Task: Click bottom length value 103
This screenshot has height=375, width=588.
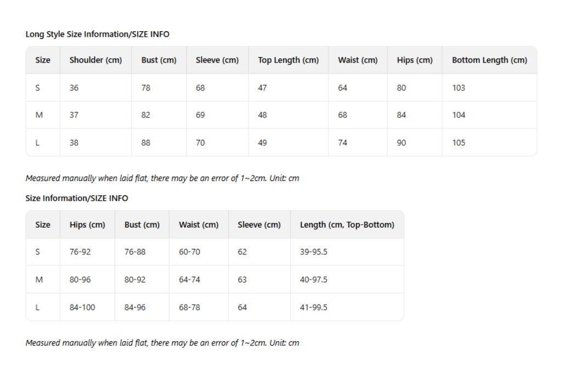Action: (x=459, y=88)
